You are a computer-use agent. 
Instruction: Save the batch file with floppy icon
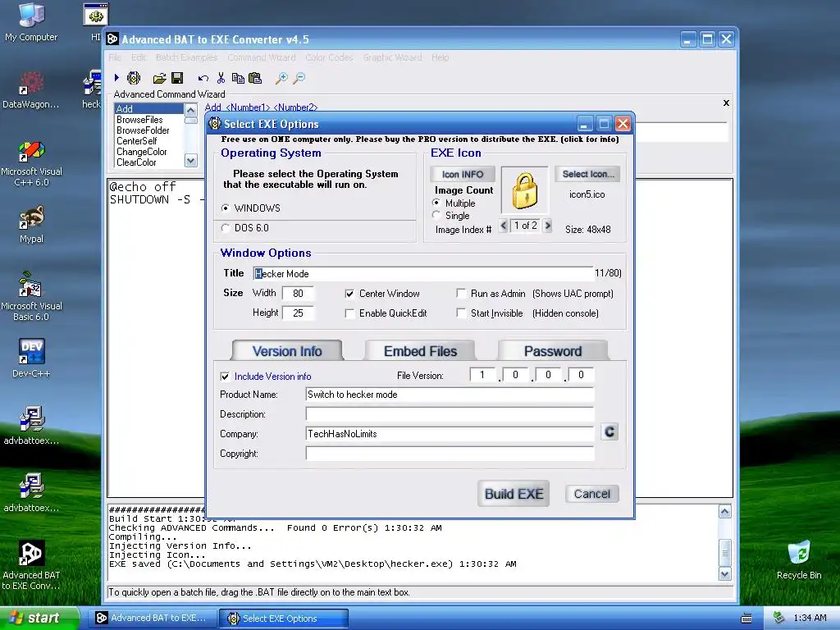(177, 78)
